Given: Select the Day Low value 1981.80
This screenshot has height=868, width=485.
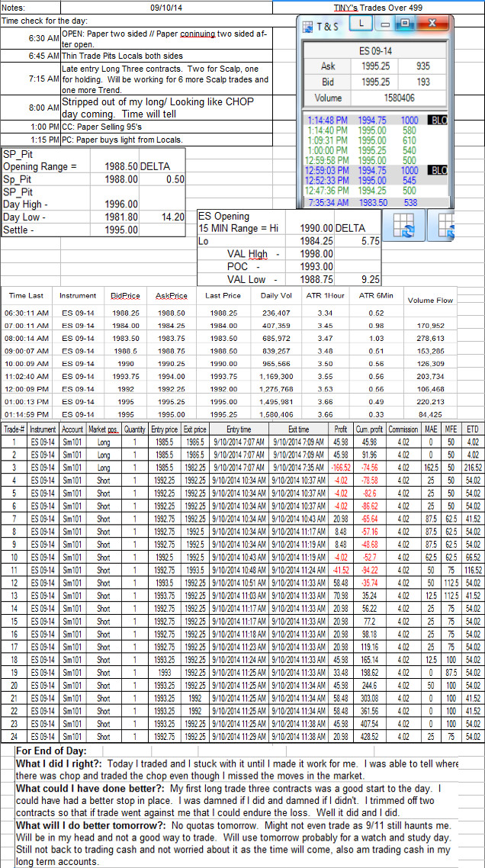Looking at the screenshot, I should (120, 217).
